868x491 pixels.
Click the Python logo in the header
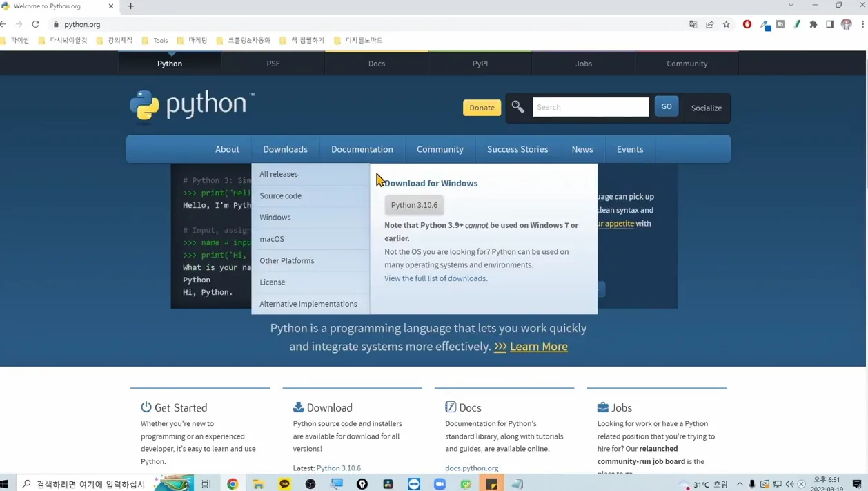click(x=192, y=106)
